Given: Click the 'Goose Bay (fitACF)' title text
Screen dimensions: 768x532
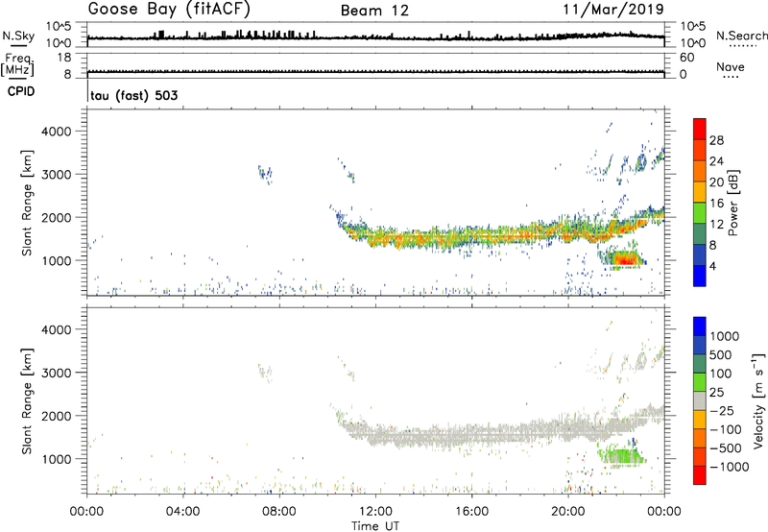Looking at the screenshot, I should pyautogui.click(x=169, y=9).
